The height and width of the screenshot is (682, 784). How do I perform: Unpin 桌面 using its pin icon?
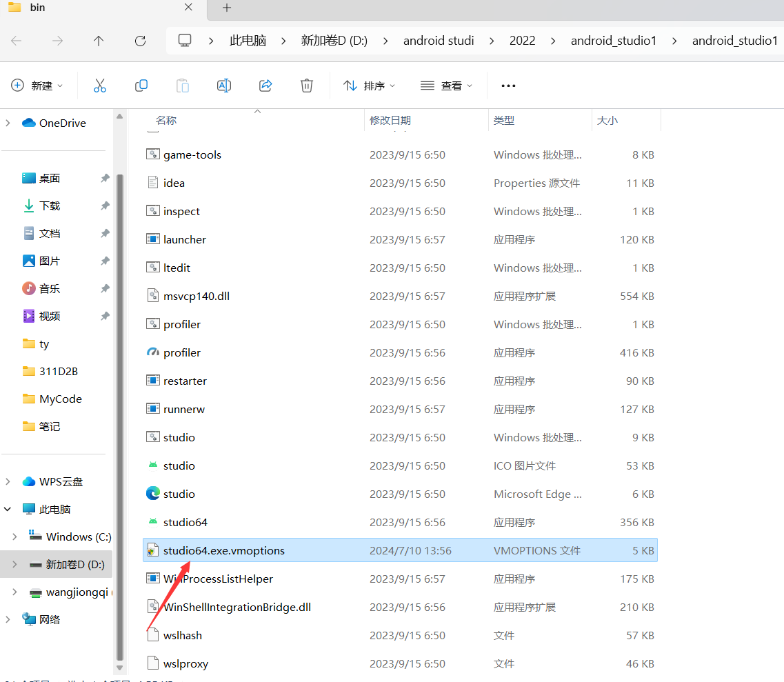tap(105, 178)
